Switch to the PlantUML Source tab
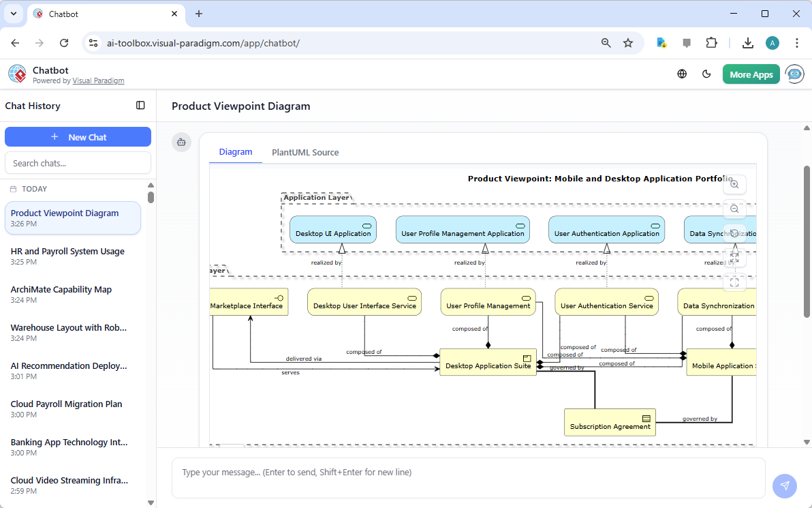812x508 pixels. (x=304, y=152)
